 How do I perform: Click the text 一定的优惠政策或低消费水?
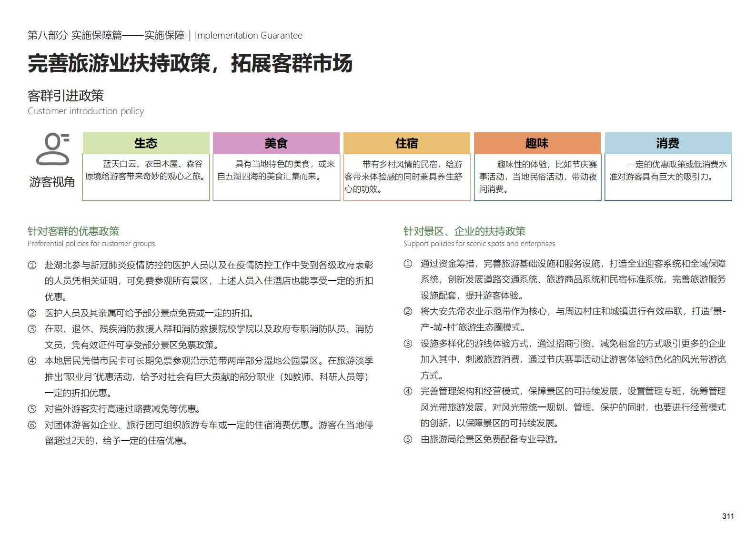[x=677, y=164]
